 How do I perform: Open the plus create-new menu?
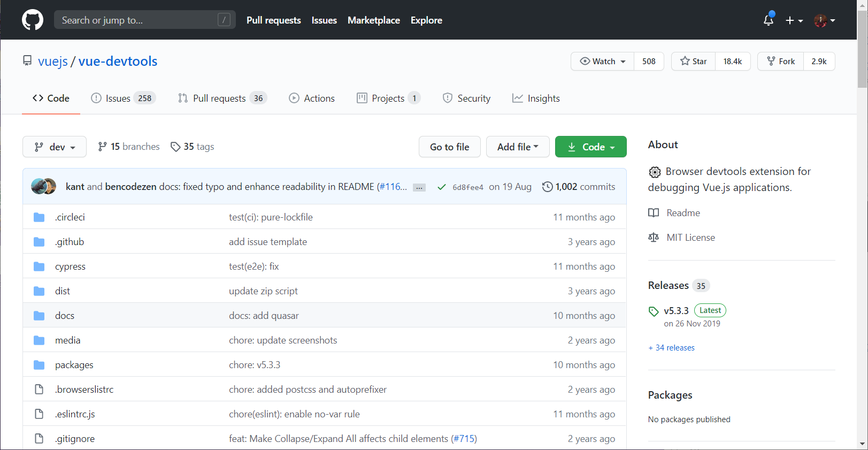794,20
